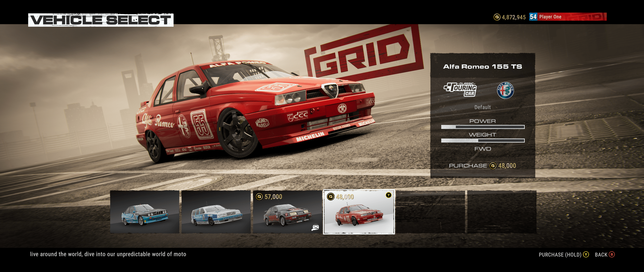Click the yellow Y badge on selected thumbnail
644x272 pixels.
point(389,195)
